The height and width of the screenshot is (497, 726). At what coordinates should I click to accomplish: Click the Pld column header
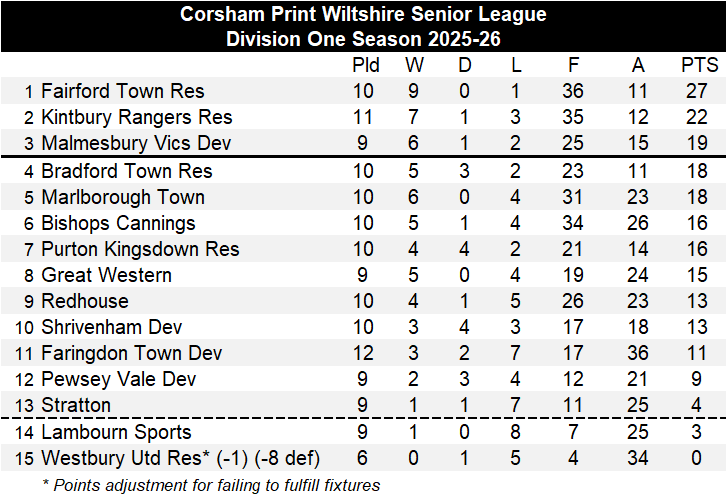[x=366, y=66]
